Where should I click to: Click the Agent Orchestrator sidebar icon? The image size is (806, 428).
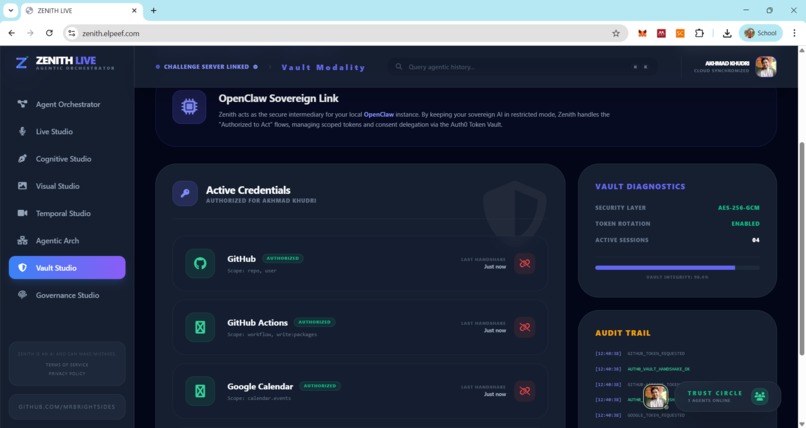(22, 104)
